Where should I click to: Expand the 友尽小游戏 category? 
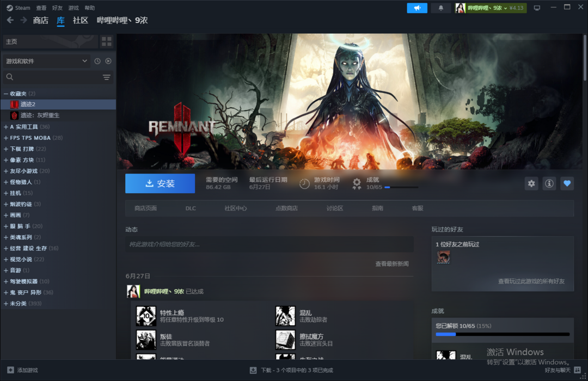[5, 171]
